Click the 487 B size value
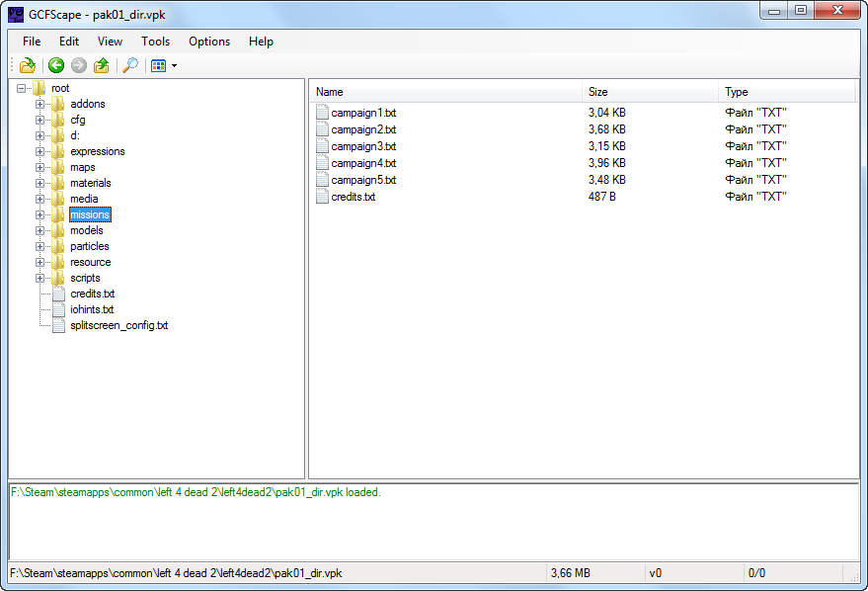The image size is (868, 591). coord(601,197)
